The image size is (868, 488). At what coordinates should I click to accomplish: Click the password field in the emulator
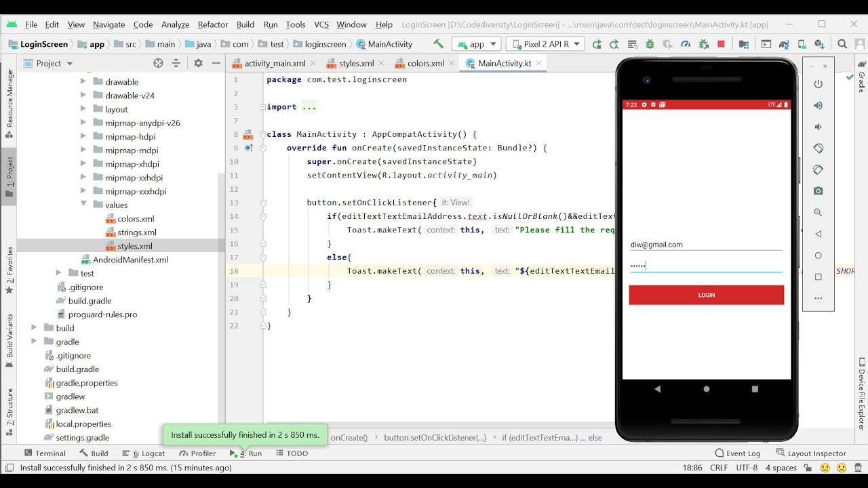point(706,266)
